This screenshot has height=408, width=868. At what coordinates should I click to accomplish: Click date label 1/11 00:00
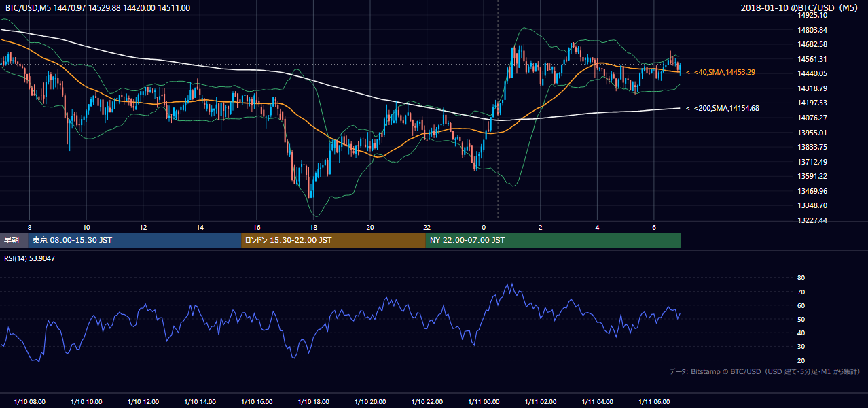483,401
